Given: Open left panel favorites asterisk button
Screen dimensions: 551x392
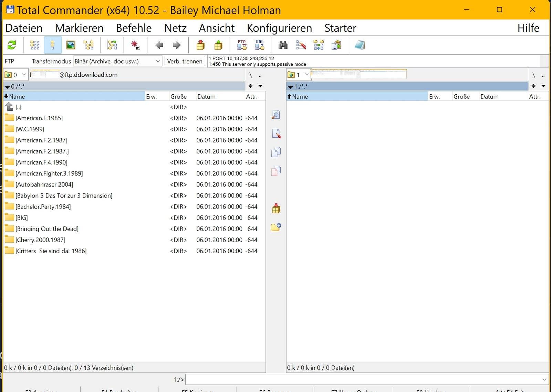Looking at the screenshot, I should tap(251, 86).
